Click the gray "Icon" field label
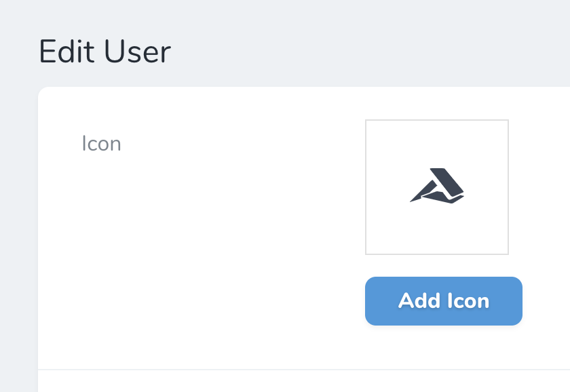This screenshot has height=392, width=570. coord(101,144)
